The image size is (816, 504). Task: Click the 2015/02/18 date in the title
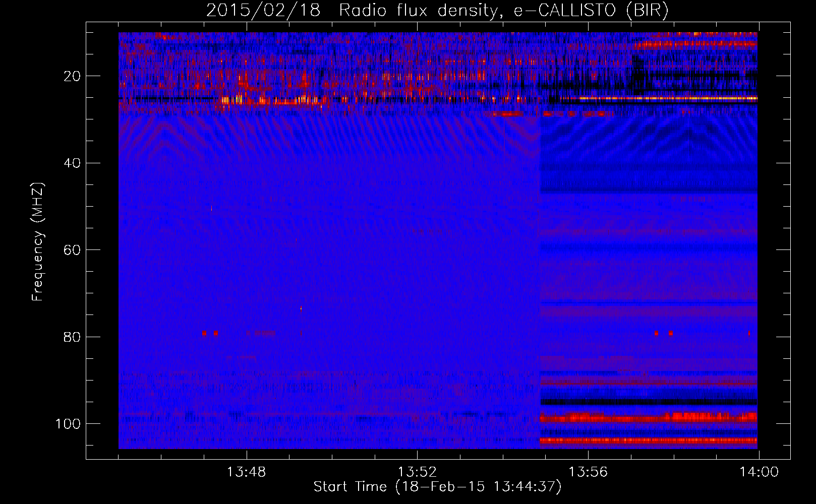(263, 11)
